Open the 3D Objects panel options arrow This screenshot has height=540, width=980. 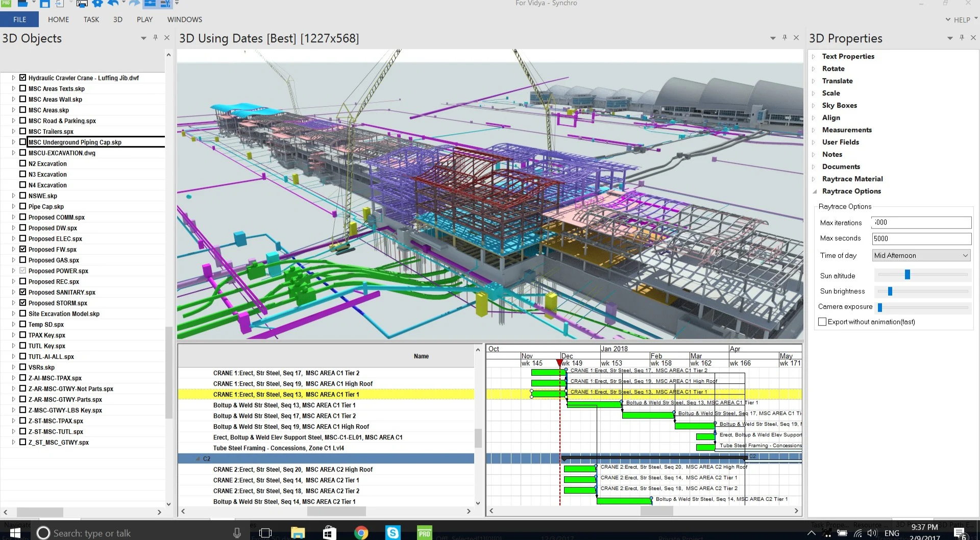[x=143, y=38]
